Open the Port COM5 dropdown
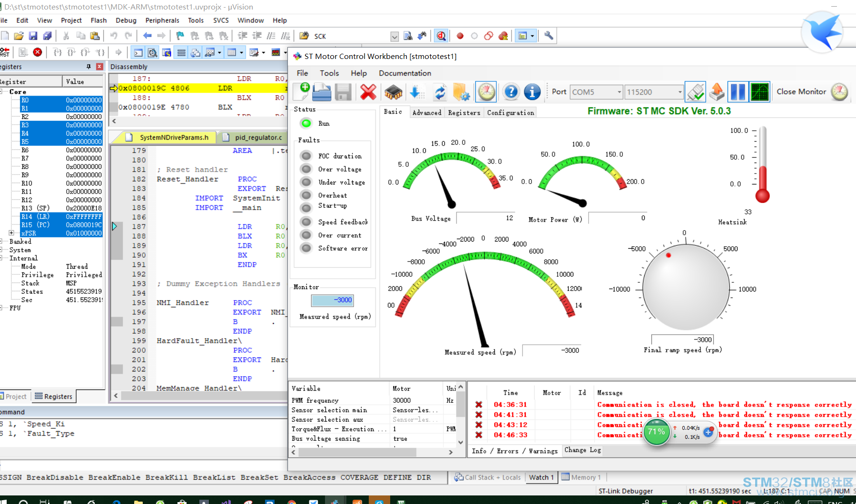 tap(619, 92)
